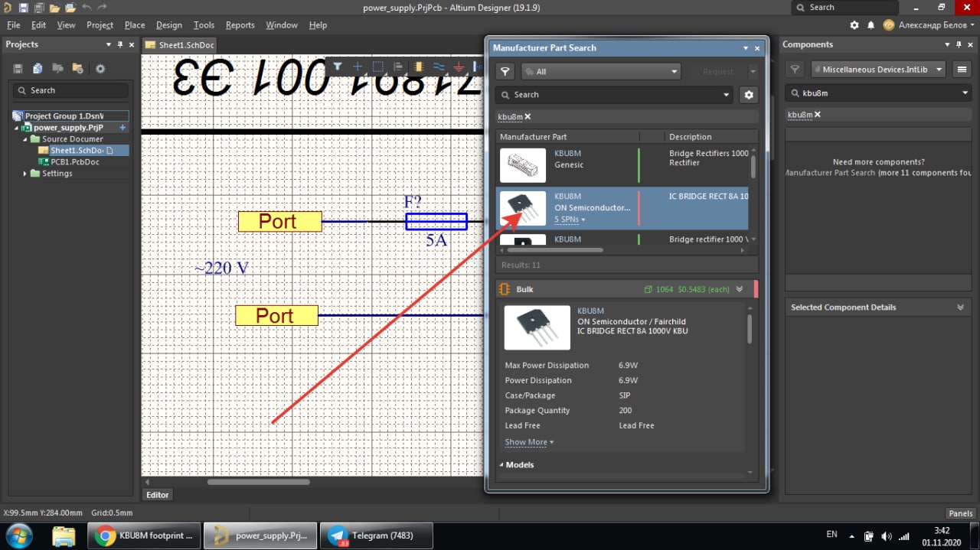The height and width of the screenshot is (550, 980).
Task: Open the Design menu
Action: pyautogui.click(x=169, y=25)
